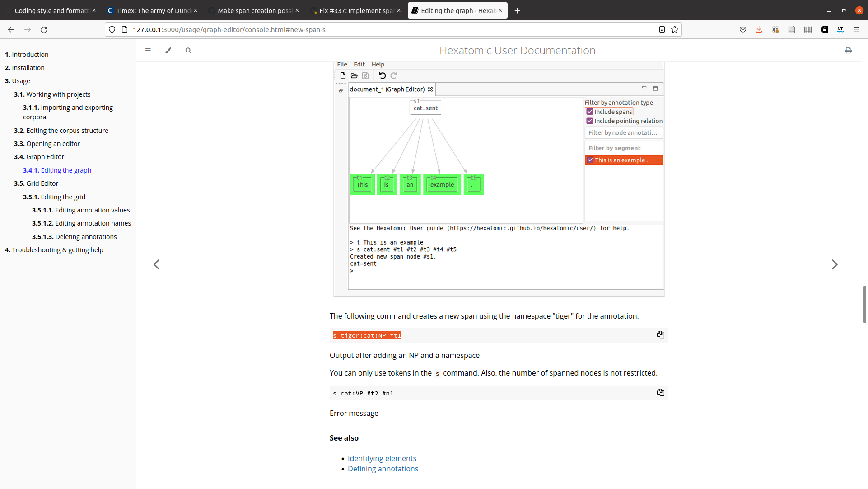Toggle the This is an example segment filter
The image size is (868, 489).
(590, 159)
